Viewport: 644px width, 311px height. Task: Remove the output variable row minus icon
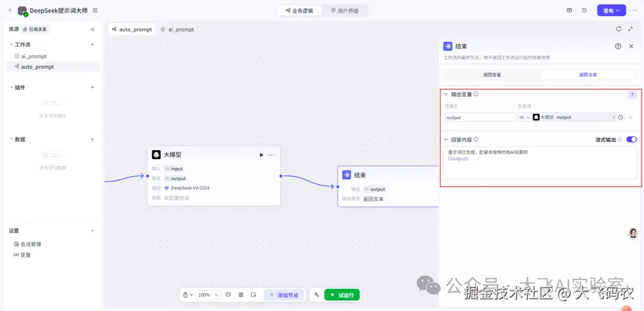(x=631, y=117)
